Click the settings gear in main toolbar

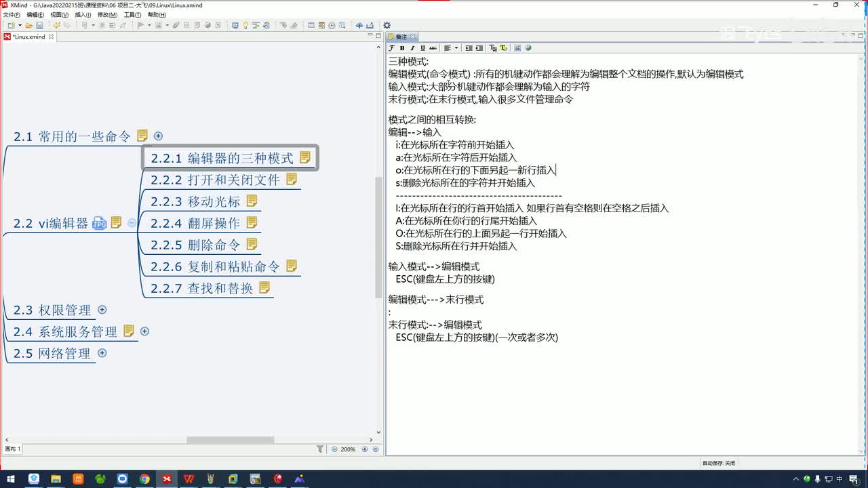pos(387,26)
